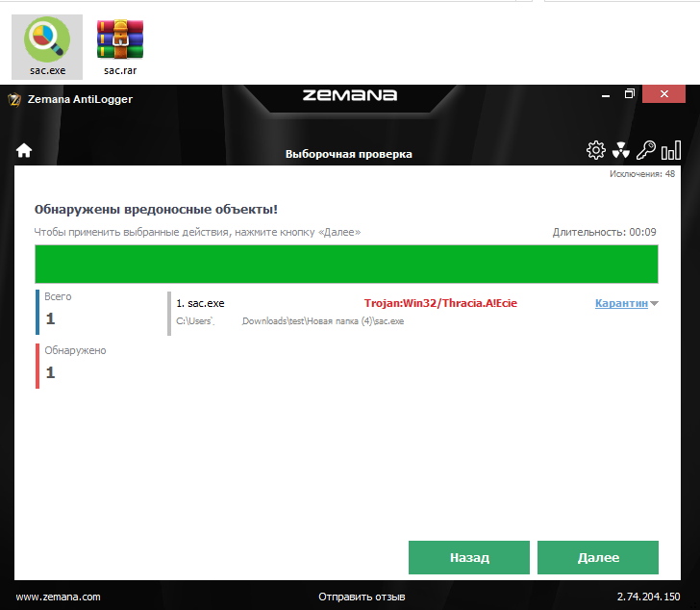Click the sac.exe file path text
Screen dimensions: 700x610
(x=289, y=321)
